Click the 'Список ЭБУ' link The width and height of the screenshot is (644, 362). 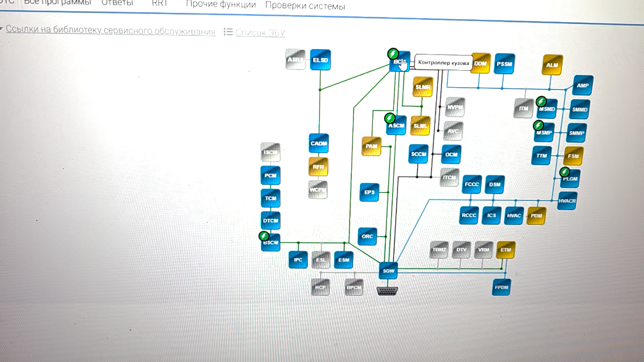coord(260,33)
